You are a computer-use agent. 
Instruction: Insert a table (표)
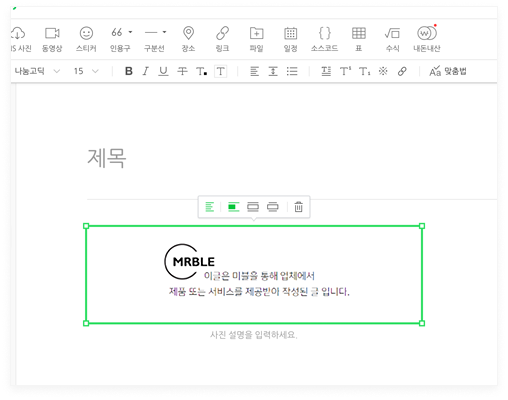pyautogui.click(x=359, y=39)
